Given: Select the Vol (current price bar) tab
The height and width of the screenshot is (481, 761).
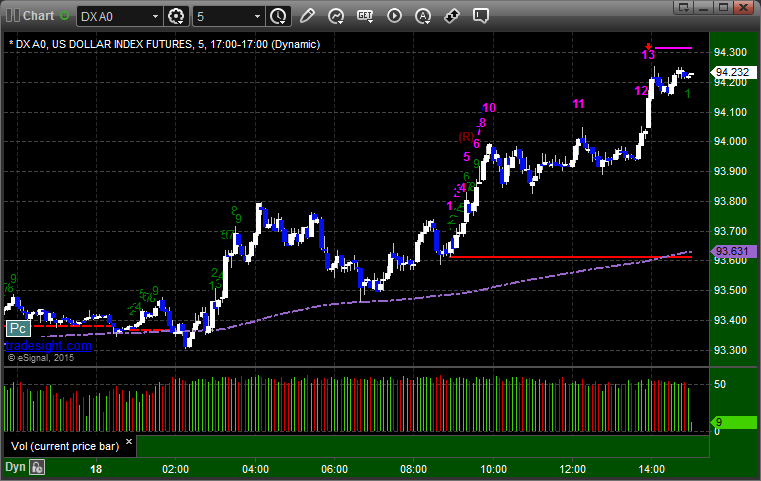Looking at the screenshot, I should tap(65, 446).
